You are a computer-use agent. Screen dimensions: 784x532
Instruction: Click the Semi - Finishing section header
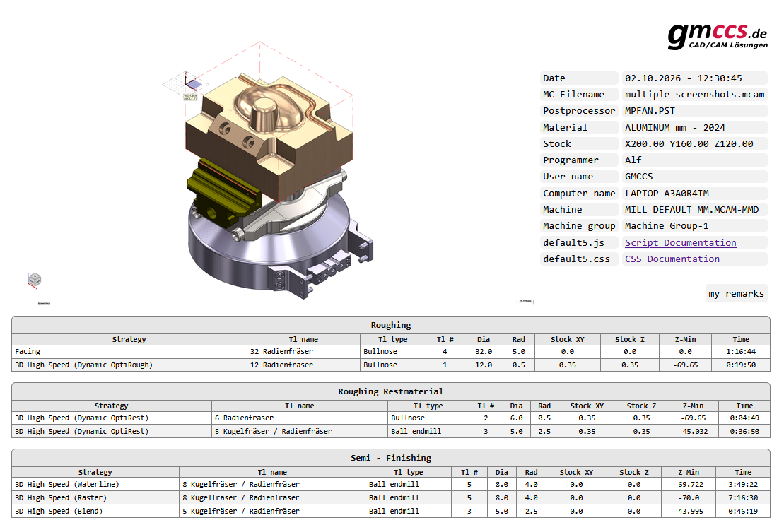pyautogui.click(x=391, y=458)
